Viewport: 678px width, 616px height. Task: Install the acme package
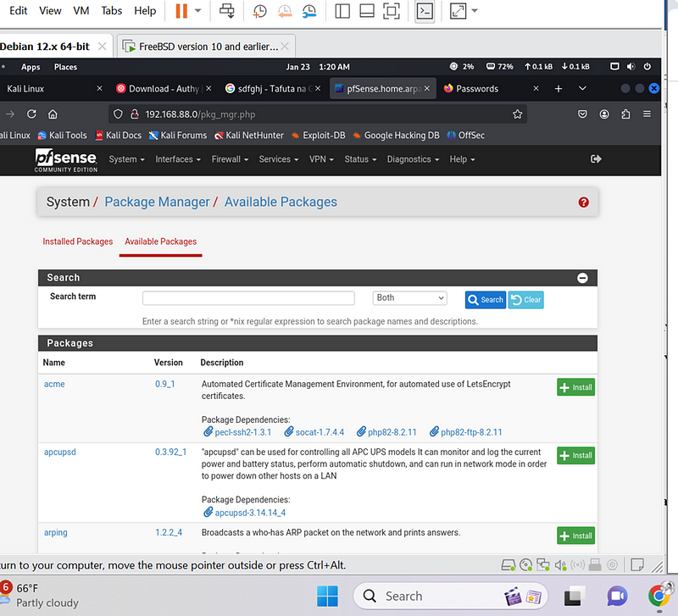click(x=575, y=387)
